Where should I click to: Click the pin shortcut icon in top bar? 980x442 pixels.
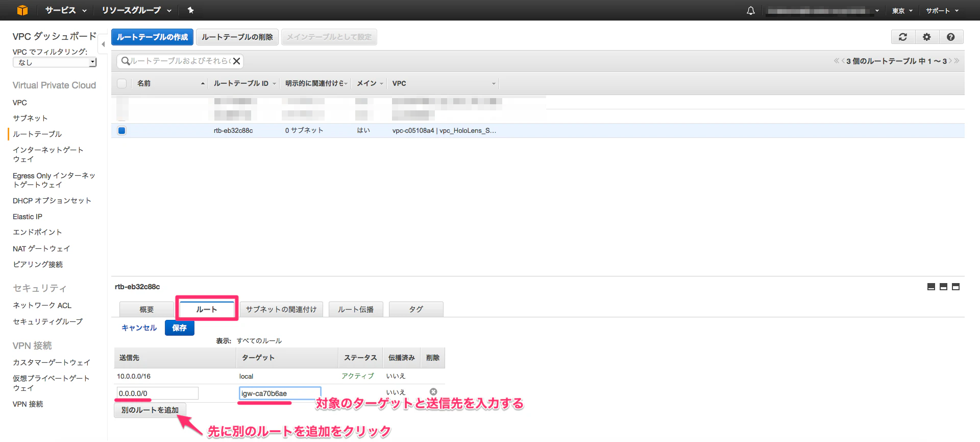pos(190,10)
